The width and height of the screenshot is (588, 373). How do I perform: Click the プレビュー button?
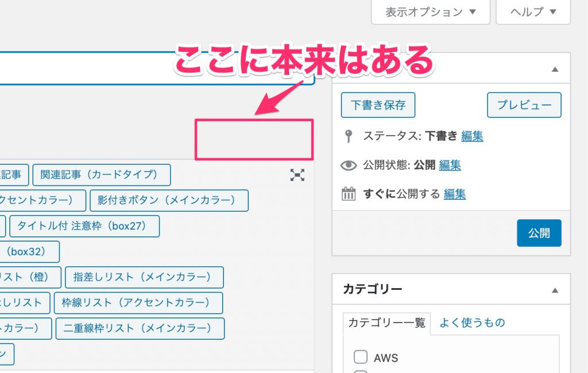pos(524,105)
